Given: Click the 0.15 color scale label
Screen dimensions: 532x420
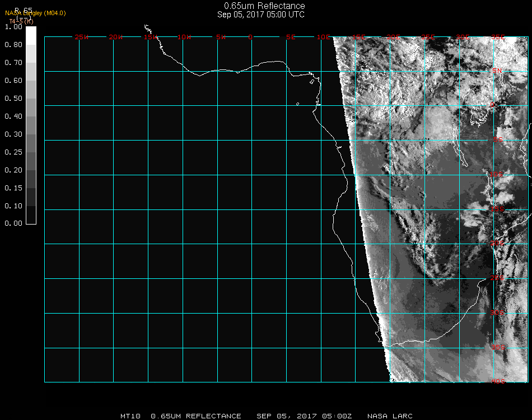Looking at the screenshot, I should pyautogui.click(x=13, y=188).
